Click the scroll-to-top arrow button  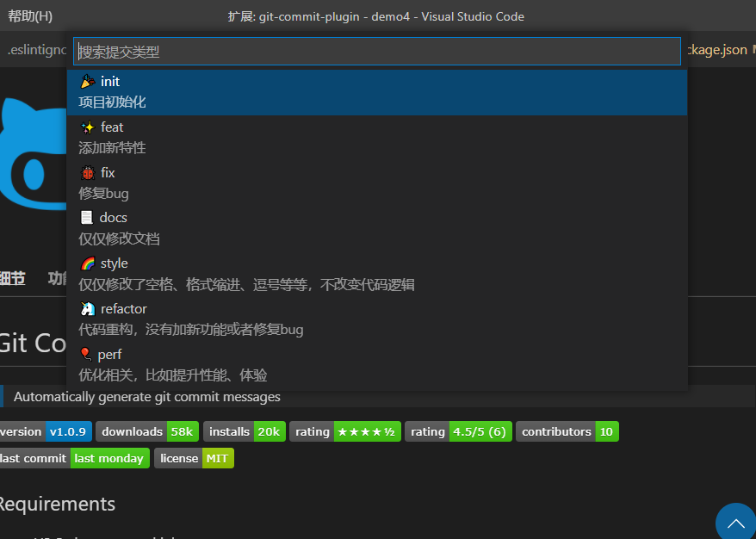734,524
